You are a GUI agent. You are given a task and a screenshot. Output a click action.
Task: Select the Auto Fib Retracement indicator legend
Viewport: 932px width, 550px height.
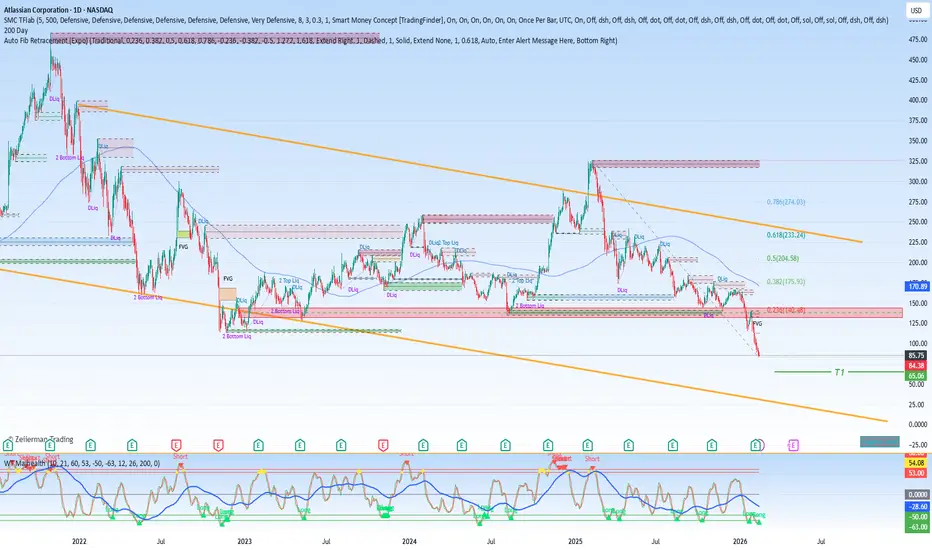(310, 40)
